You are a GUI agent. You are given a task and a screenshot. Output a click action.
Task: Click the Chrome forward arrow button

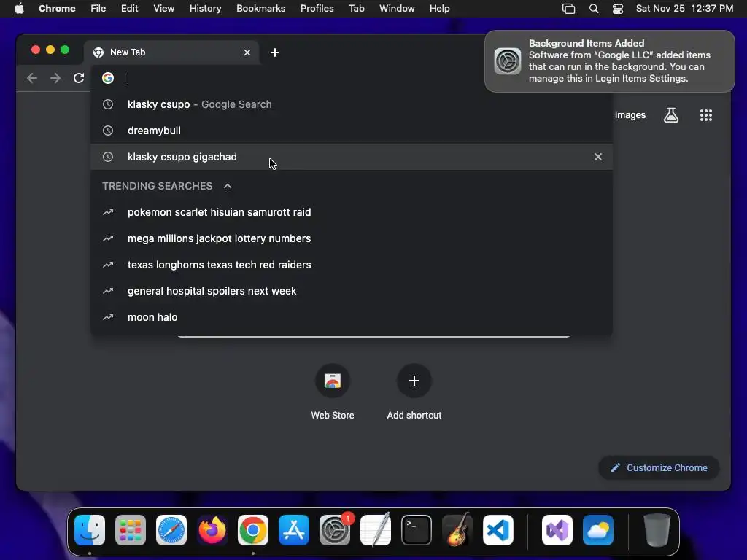tap(55, 78)
